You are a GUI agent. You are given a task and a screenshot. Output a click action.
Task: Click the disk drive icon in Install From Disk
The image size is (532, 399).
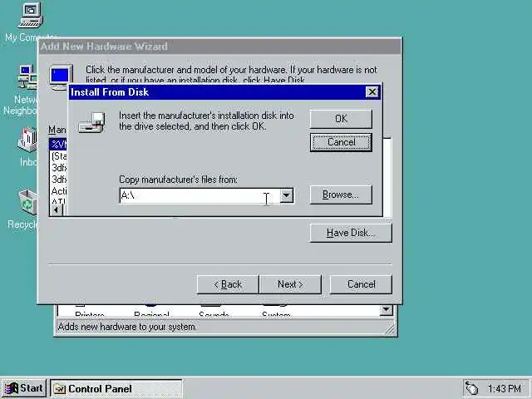(91, 122)
